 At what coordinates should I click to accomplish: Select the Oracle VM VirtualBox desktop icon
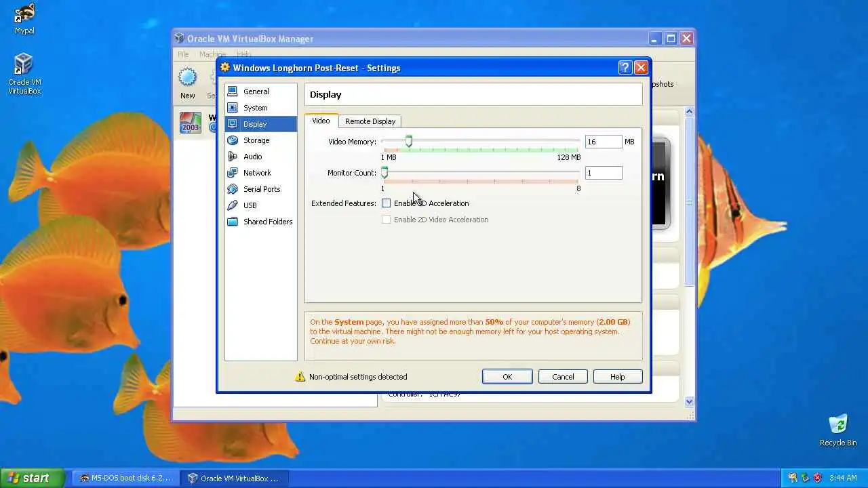click(24, 74)
